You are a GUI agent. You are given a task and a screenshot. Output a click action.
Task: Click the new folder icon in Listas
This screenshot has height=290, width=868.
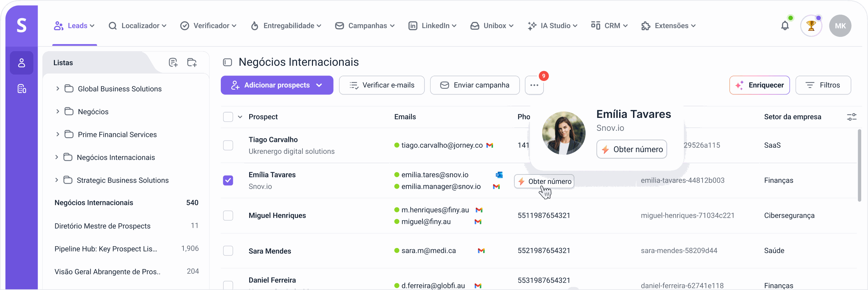192,62
